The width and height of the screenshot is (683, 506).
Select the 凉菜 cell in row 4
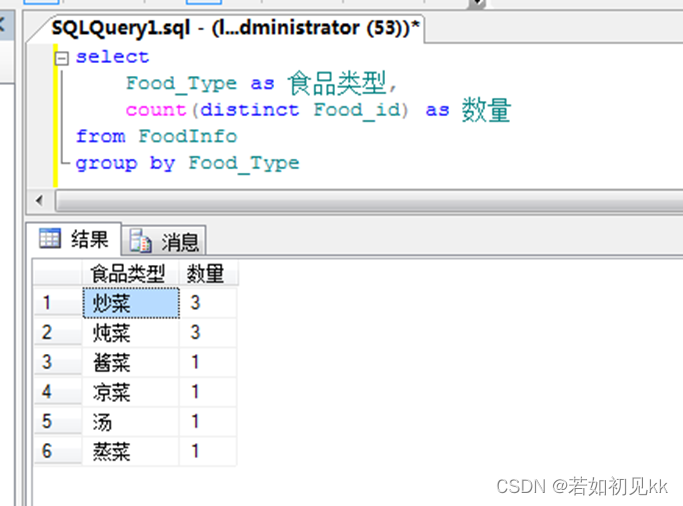131,392
